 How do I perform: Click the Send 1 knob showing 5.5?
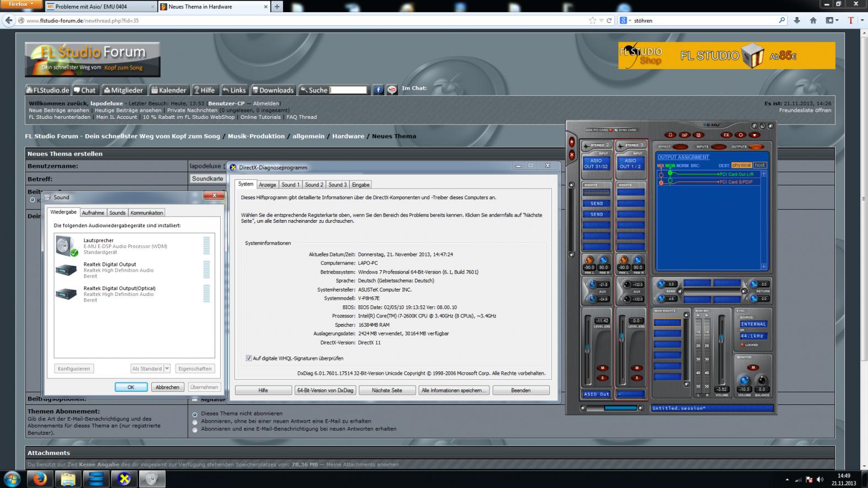[x=660, y=284]
